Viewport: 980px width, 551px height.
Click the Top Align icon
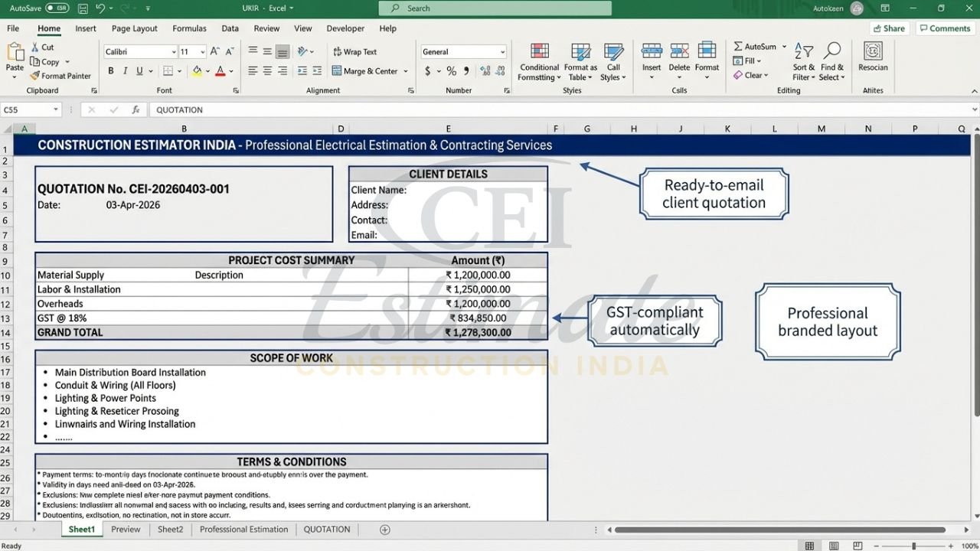(253, 51)
